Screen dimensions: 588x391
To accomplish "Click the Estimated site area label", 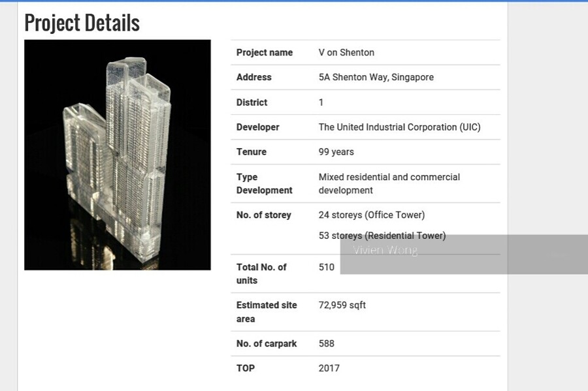I will (x=267, y=312).
